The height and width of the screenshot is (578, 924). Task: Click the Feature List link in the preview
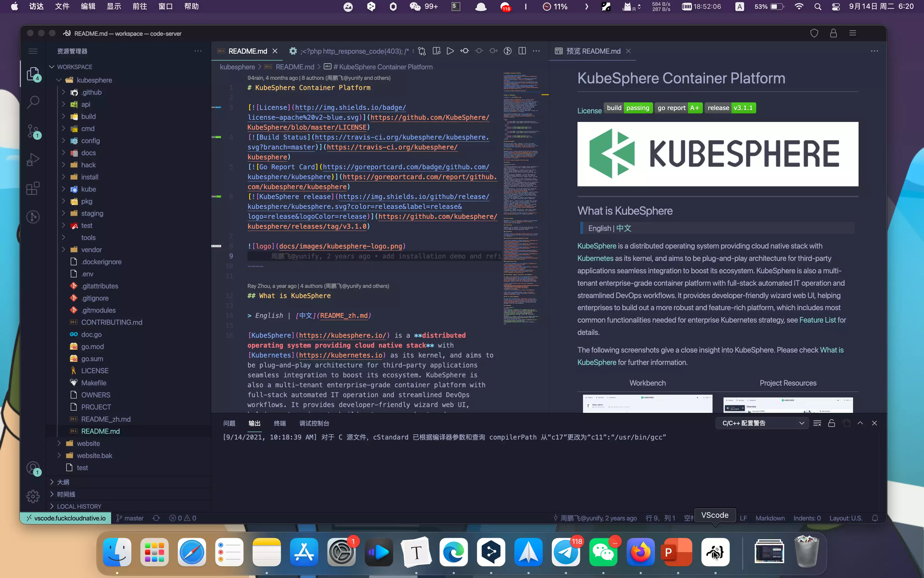[817, 320]
